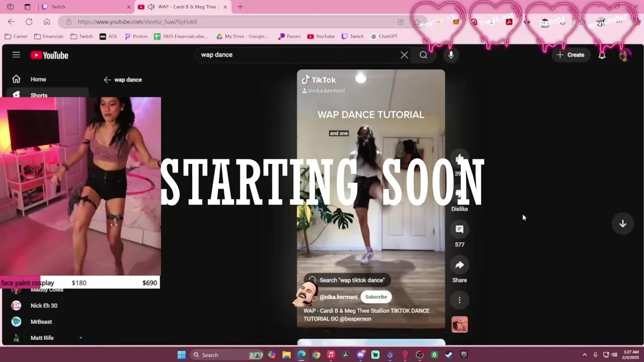Open Matt Rife subscription

(42, 337)
